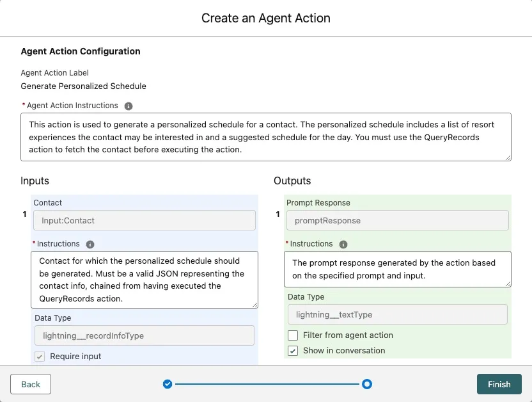Toggle the Require input checkbox
Screen dimensions: 532x402
coord(40,357)
